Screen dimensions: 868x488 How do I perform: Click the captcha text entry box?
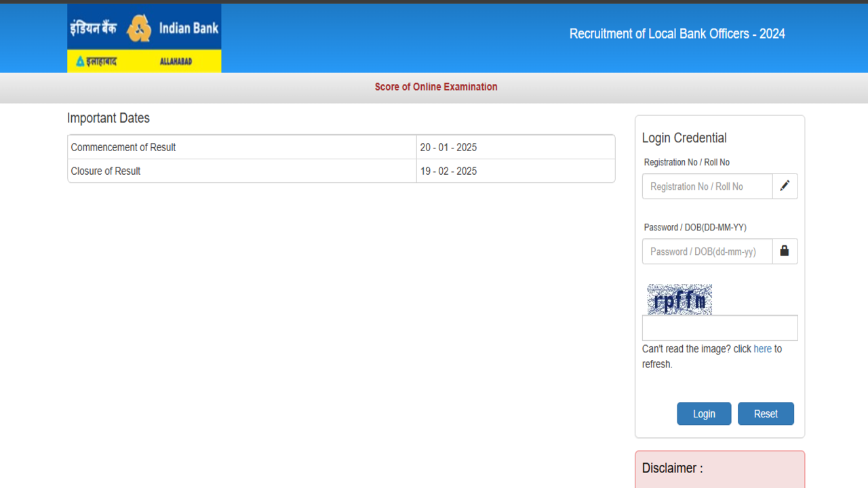tap(719, 328)
